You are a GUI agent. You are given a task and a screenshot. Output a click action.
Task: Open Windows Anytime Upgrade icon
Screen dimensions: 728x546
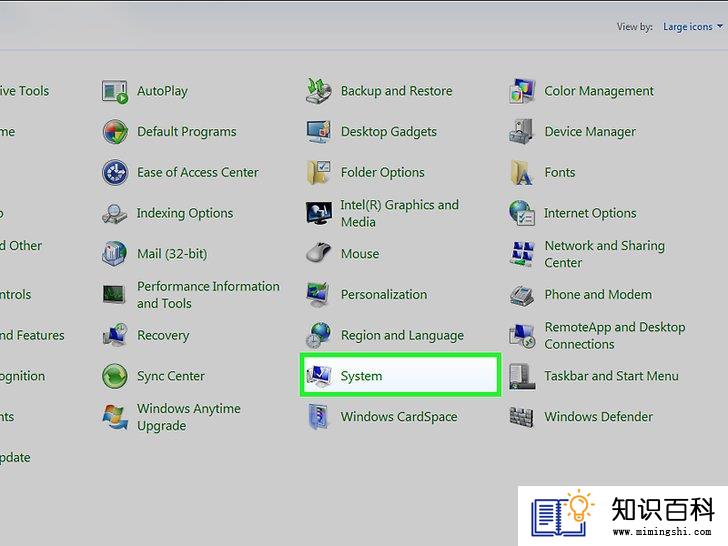tap(115, 416)
